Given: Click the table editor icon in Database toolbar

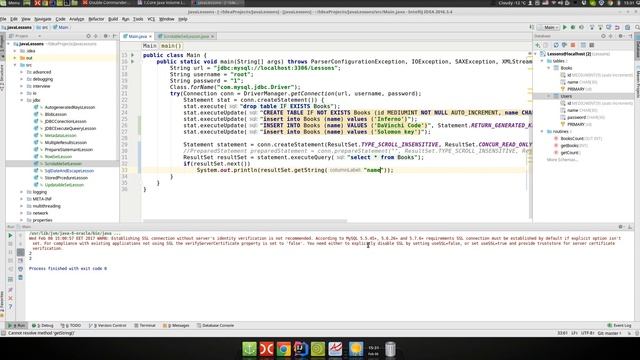Looking at the screenshot, I should tap(583, 45).
